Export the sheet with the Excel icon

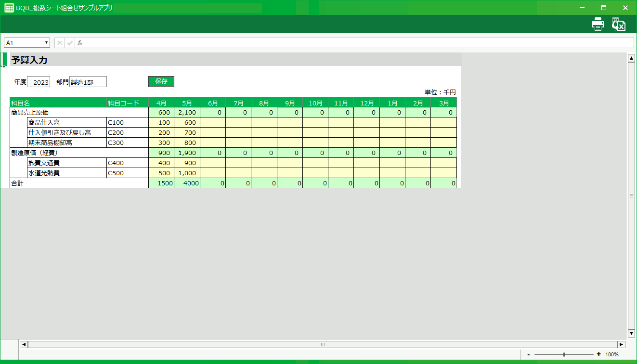click(618, 25)
